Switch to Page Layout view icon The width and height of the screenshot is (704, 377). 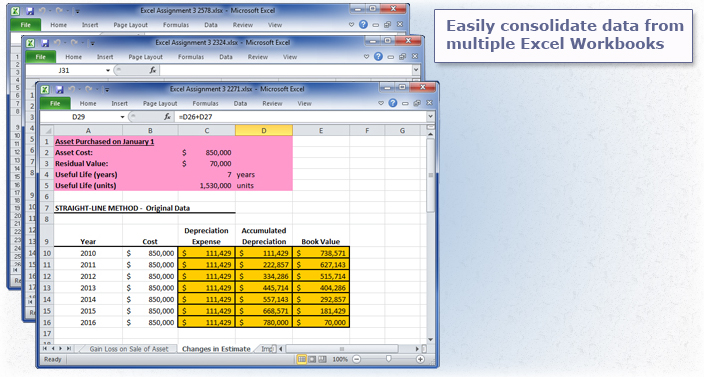(312, 359)
